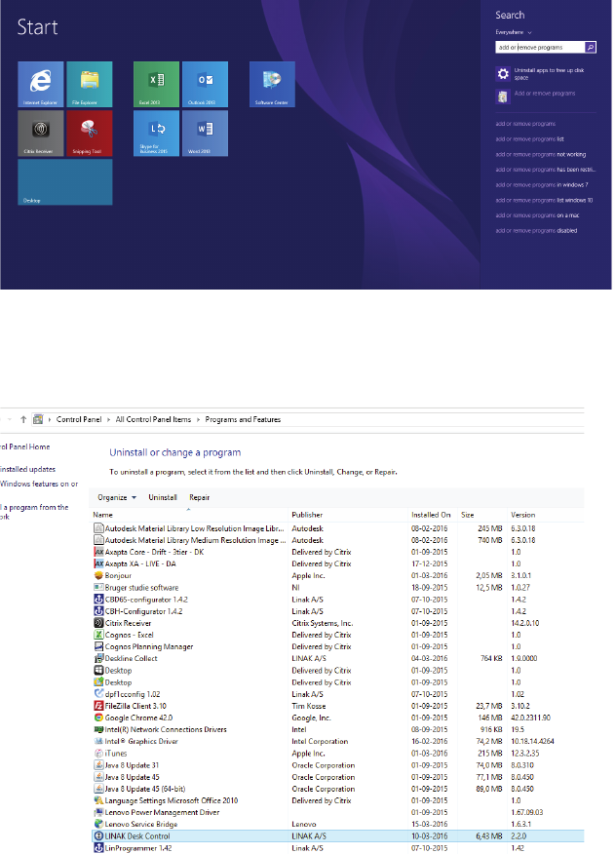This screenshot has width=616, height=854.
Task: Select the CBH-Configurator 1.4.2 row
Action: pyautogui.click(x=337, y=611)
